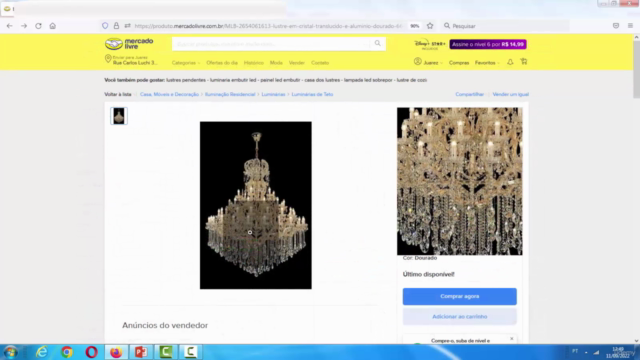Open the browser home page
The image size is (640, 360).
click(x=53, y=26)
